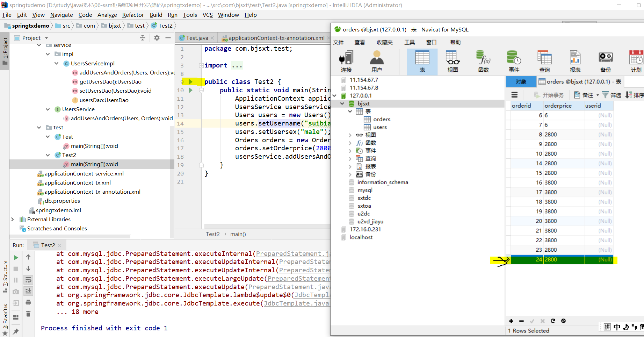Open Navicat 文件 menu
The width and height of the screenshot is (644, 337).
(x=338, y=42)
